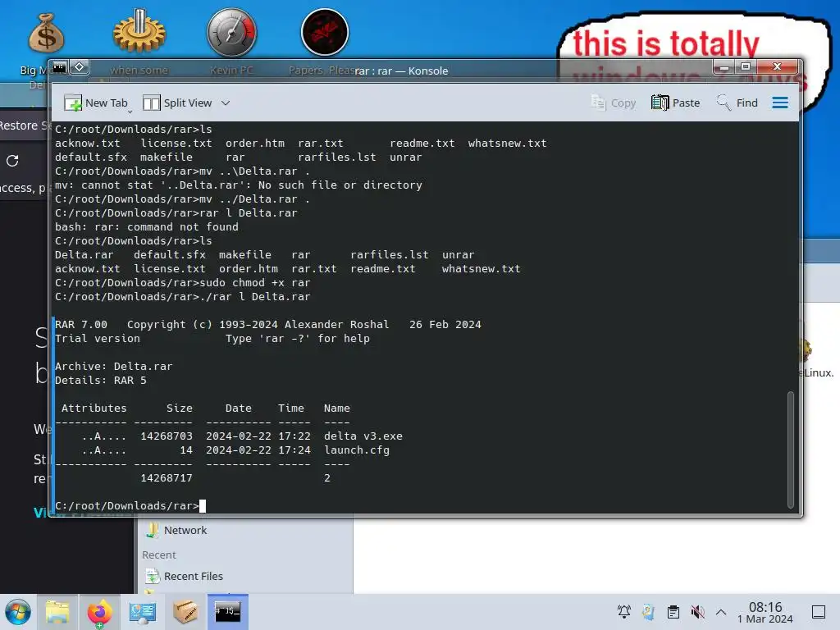
Task: Expand hidden system tray icons arrow
Action: (x=721, y=612)
